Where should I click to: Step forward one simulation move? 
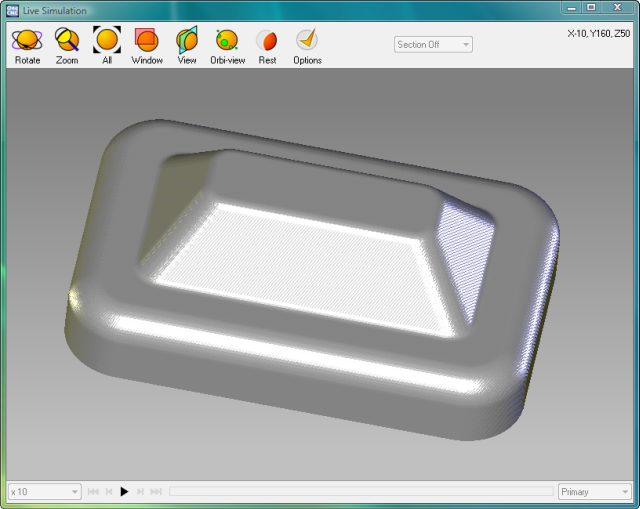click(x=140, y=492)
